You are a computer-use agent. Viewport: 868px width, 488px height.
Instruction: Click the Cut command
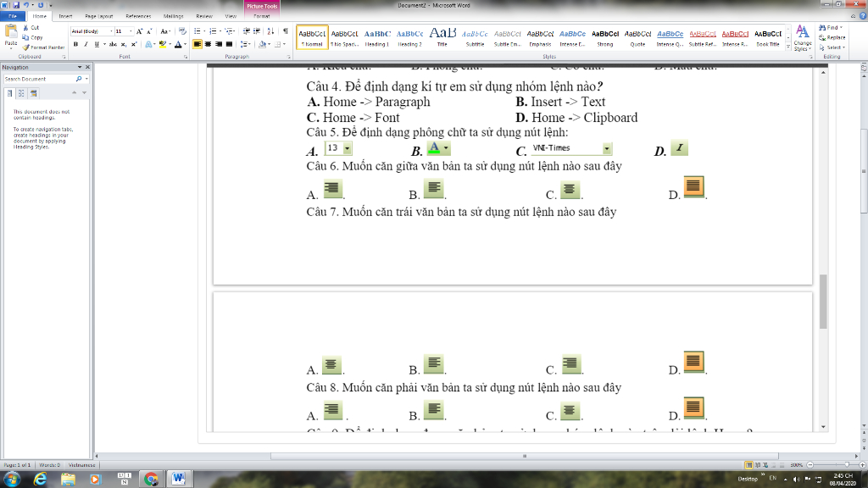pyautogui.click(x=31, y=27)
